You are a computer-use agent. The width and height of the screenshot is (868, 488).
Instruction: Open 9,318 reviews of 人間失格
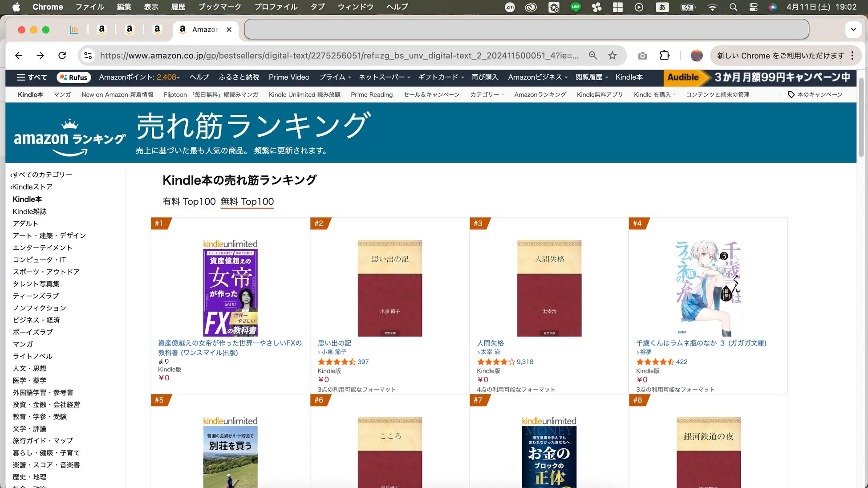click(x=525, y=362)
